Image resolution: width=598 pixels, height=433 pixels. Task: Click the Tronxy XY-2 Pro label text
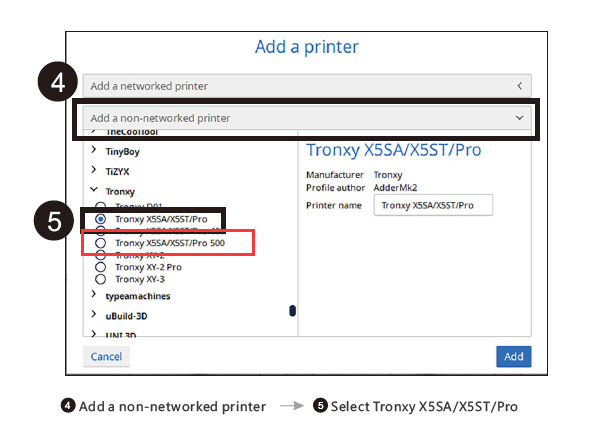pyautogui.click(x=148, y=267)
